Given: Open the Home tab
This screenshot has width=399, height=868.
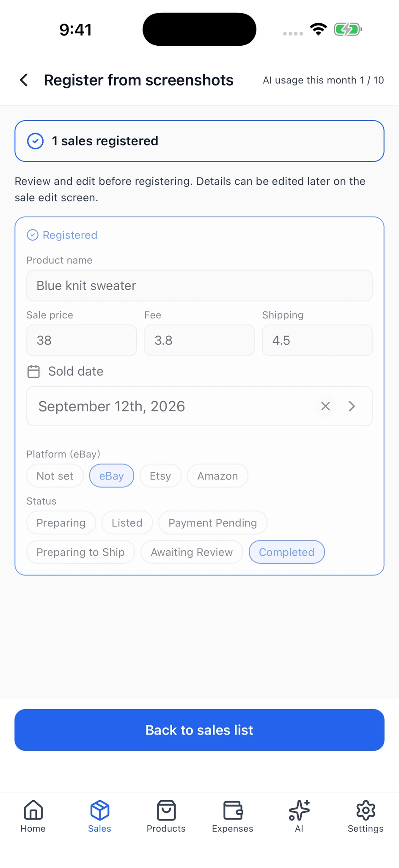Looking at the screenshot, I should coord(33,816).
